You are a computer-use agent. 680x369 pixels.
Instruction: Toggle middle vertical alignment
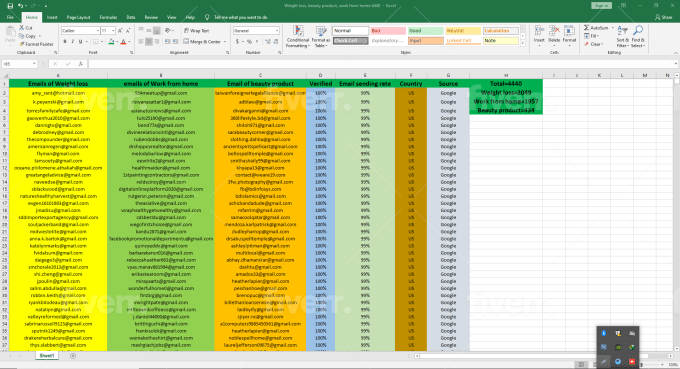pos(149,31)
